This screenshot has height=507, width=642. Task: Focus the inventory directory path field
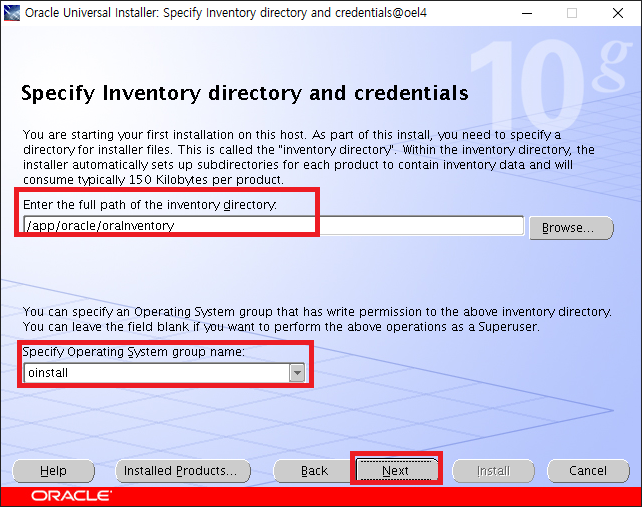pos(274,226)
